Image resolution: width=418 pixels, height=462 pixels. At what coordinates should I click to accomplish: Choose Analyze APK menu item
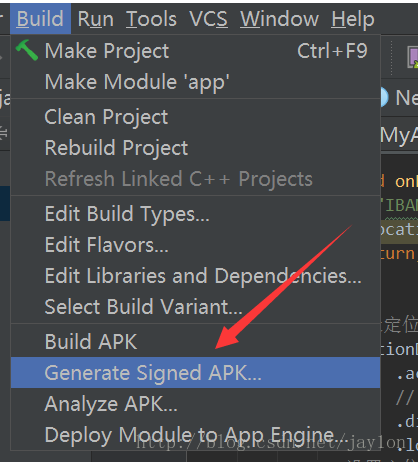[195, 404]
